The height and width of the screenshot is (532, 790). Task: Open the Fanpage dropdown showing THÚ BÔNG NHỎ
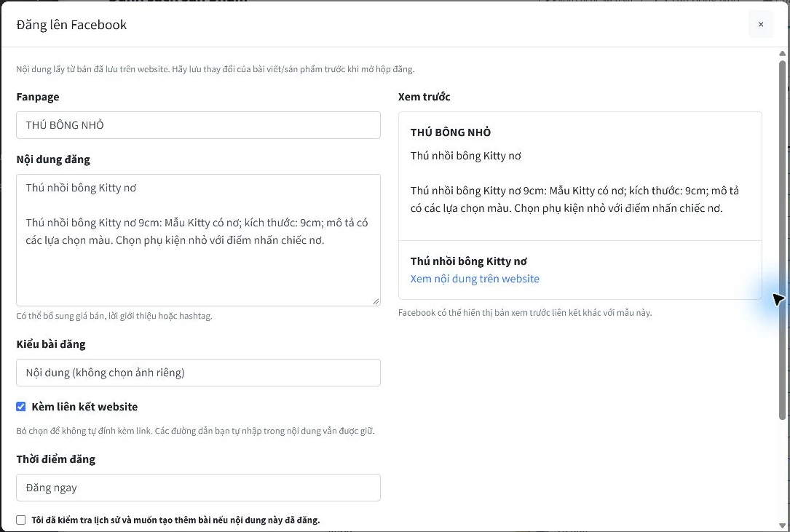198,125
